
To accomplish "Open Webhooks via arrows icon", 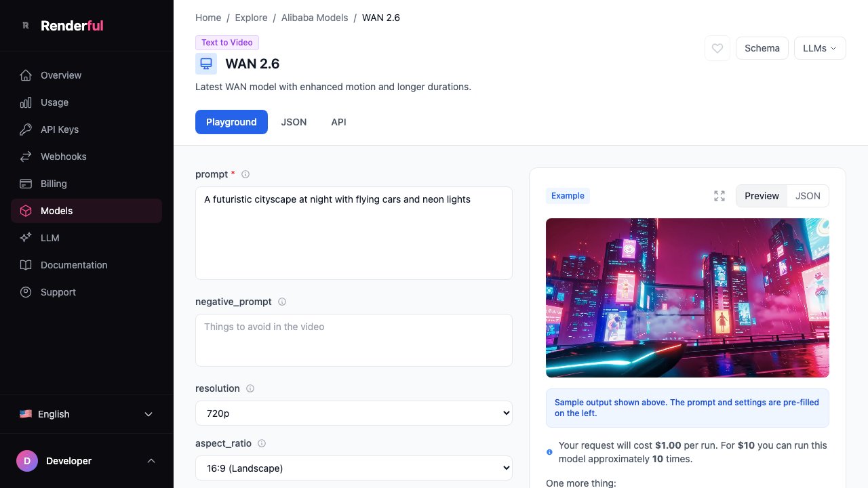I will [26, 157].
